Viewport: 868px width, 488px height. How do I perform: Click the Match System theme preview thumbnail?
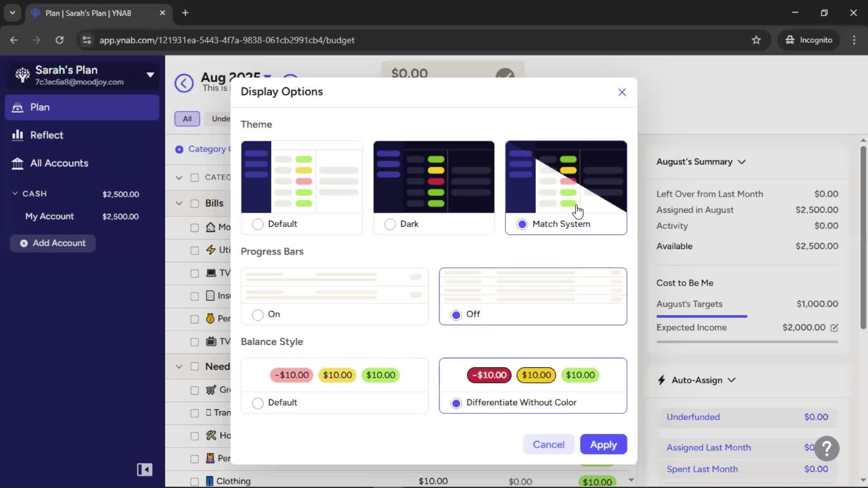pos(566,177)
